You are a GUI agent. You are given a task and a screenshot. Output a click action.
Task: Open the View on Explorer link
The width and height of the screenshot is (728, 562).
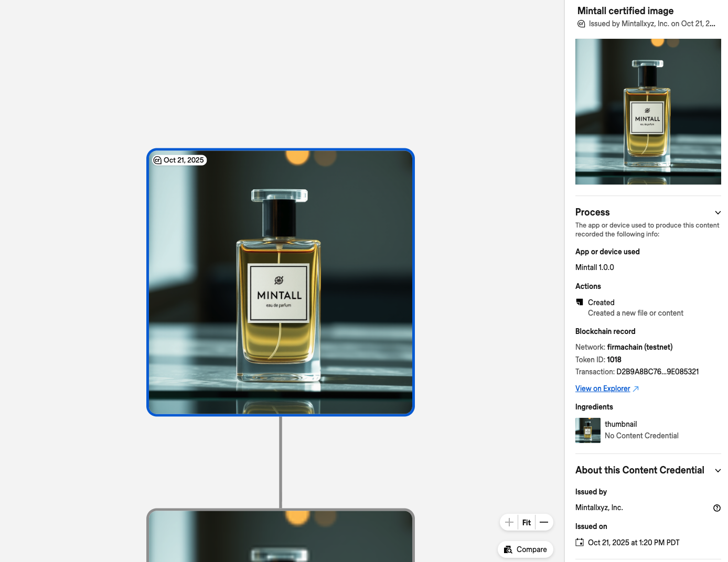coord(602,388)
